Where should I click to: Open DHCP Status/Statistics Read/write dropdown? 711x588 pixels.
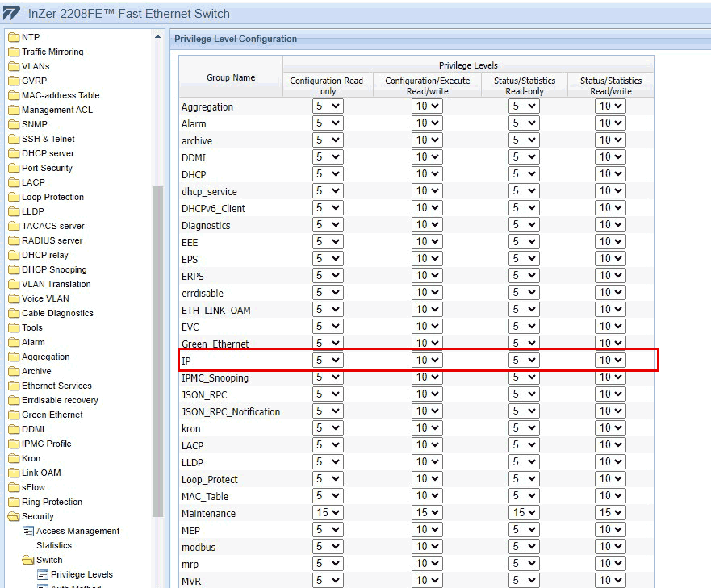tap(610, 174)
